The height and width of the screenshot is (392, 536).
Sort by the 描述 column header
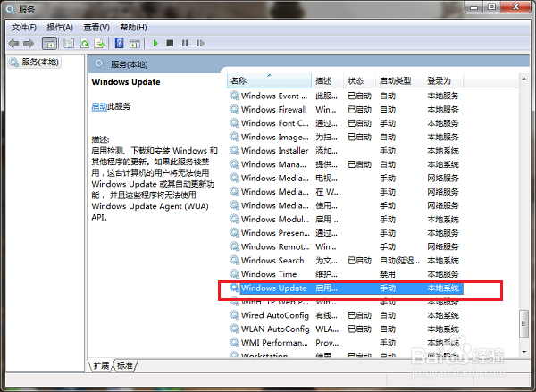point(327,80)
